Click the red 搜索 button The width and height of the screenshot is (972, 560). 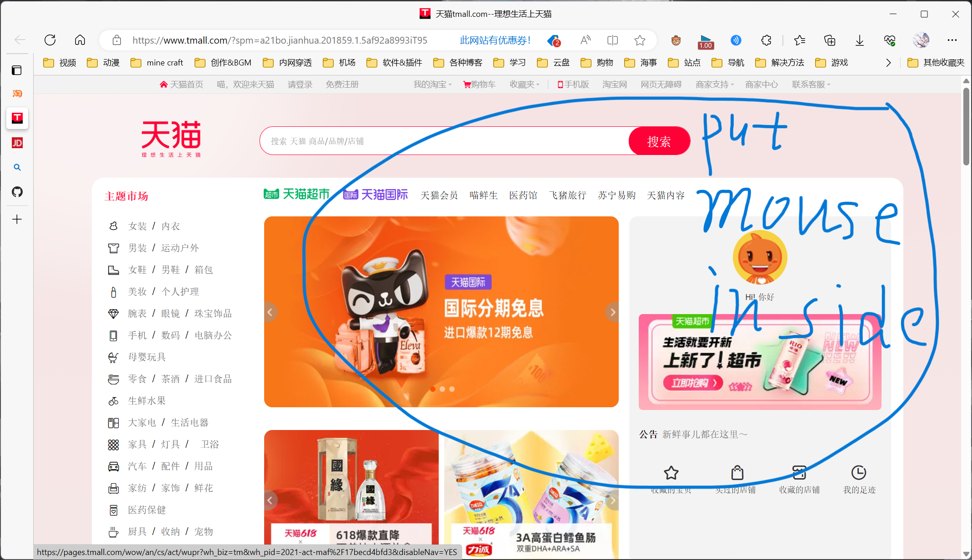click(x=659, y=141)
